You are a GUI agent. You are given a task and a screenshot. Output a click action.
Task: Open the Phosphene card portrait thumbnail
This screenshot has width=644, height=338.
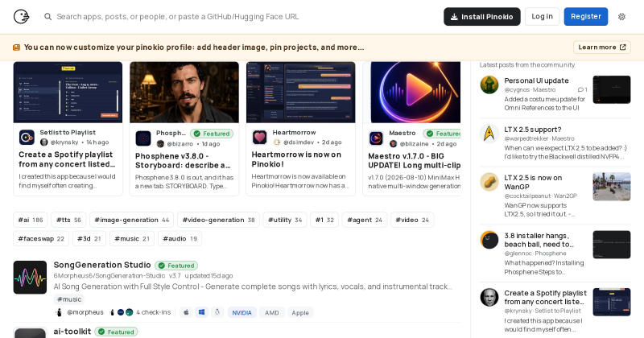(184, 93)
